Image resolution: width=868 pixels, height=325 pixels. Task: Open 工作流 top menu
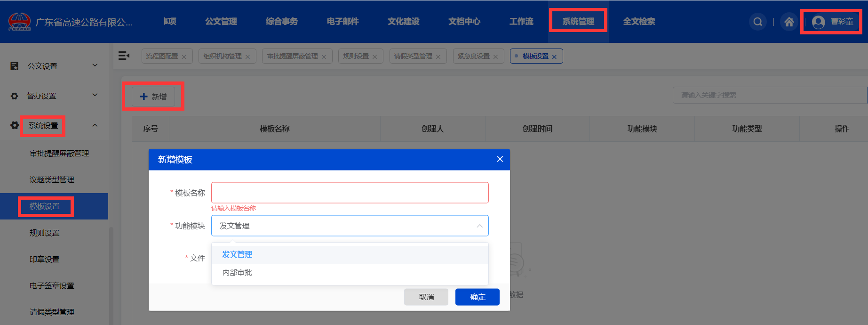click(521, 22)
